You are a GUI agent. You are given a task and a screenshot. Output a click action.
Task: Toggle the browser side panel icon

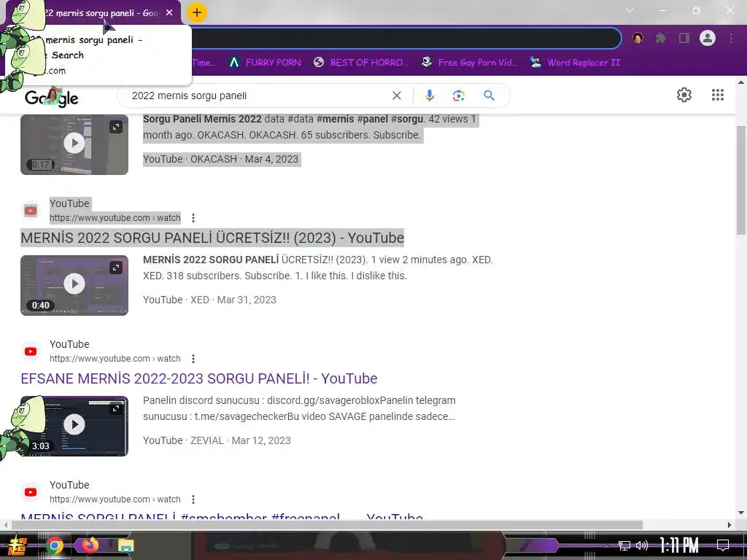point(684,38)
